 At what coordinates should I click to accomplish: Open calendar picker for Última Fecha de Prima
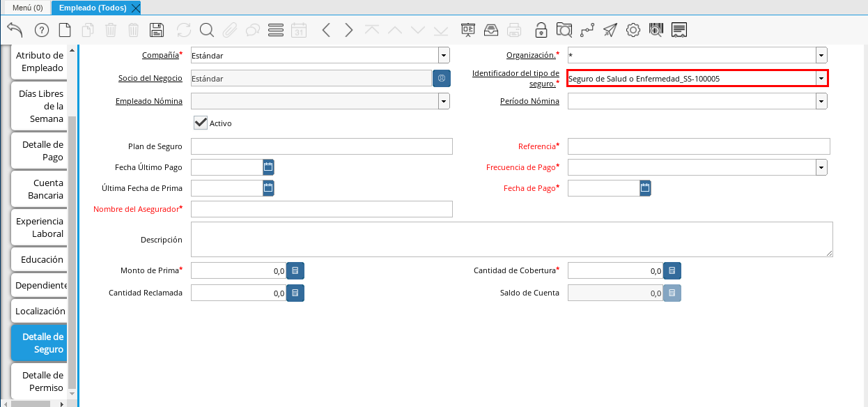[x=268, y=188]
